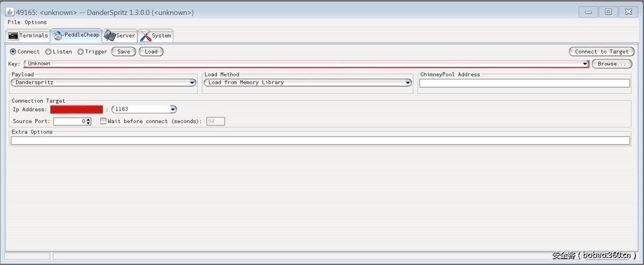Click the Extra Options text field
This screenshot has width=644, height=265.
pyautogui.click(x=320, y=140)
